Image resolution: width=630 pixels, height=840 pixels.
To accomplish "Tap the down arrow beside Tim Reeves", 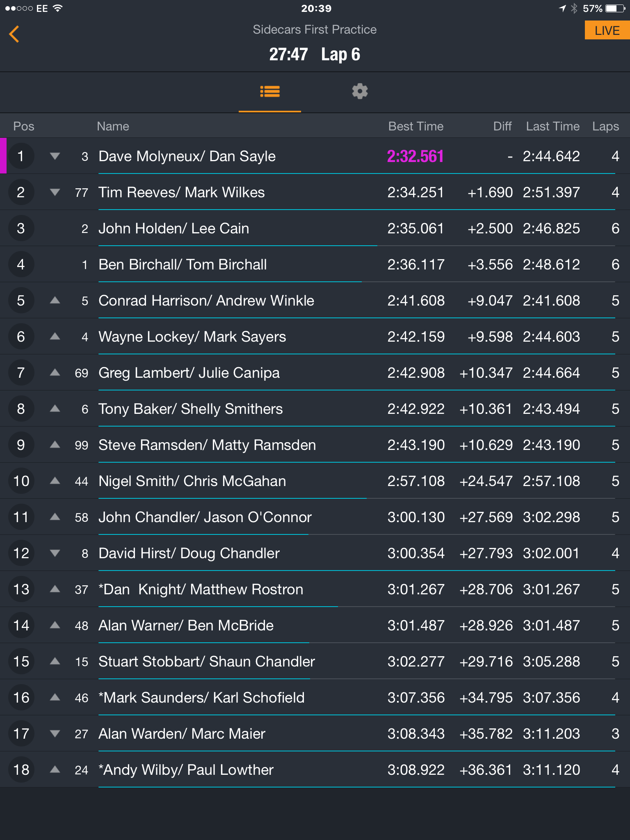I will [55, 192].
